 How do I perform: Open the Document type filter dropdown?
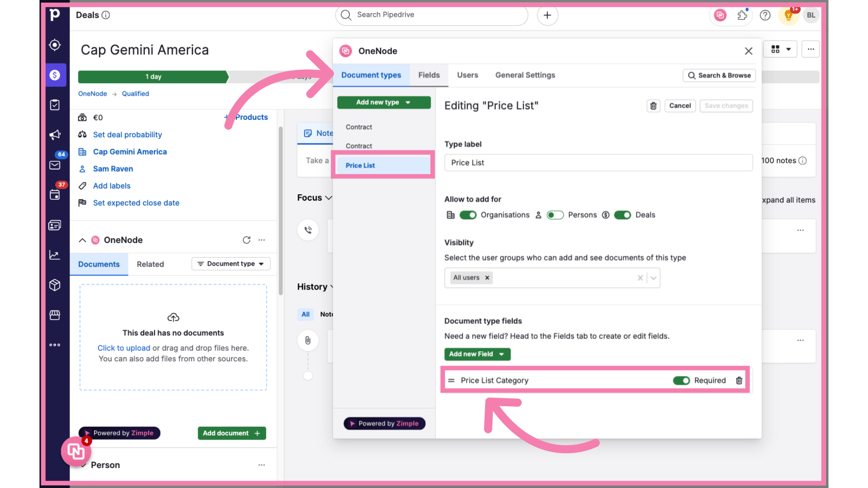[231, 264]
